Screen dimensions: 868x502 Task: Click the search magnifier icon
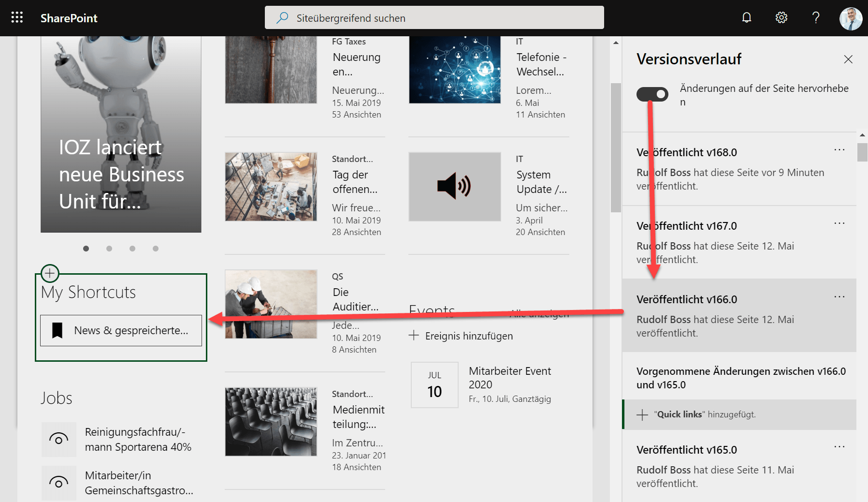click(282, 18)
